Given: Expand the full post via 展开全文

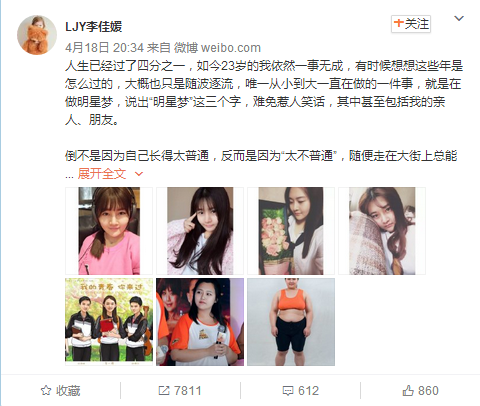Looking at the screenshot, I should click(x=102, y=174).
